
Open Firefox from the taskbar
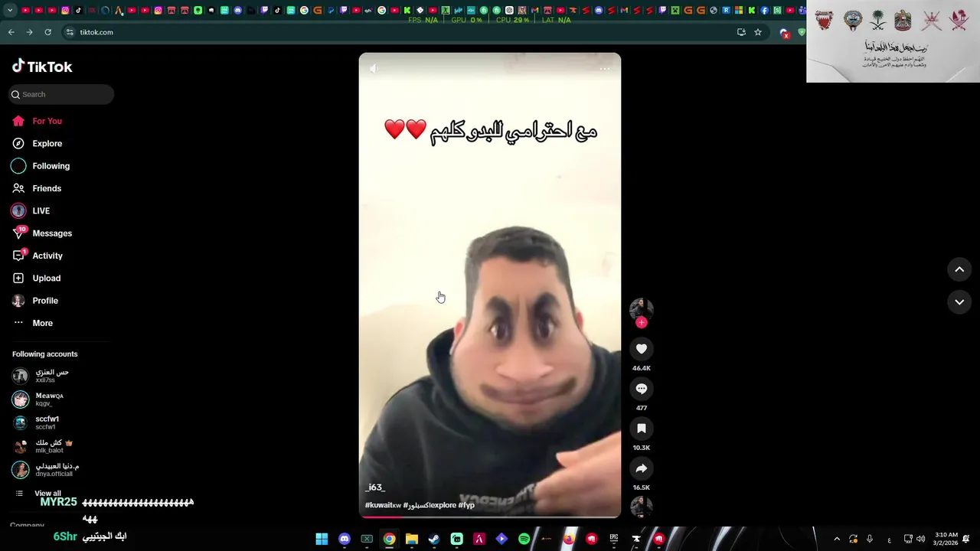[569, 539]
